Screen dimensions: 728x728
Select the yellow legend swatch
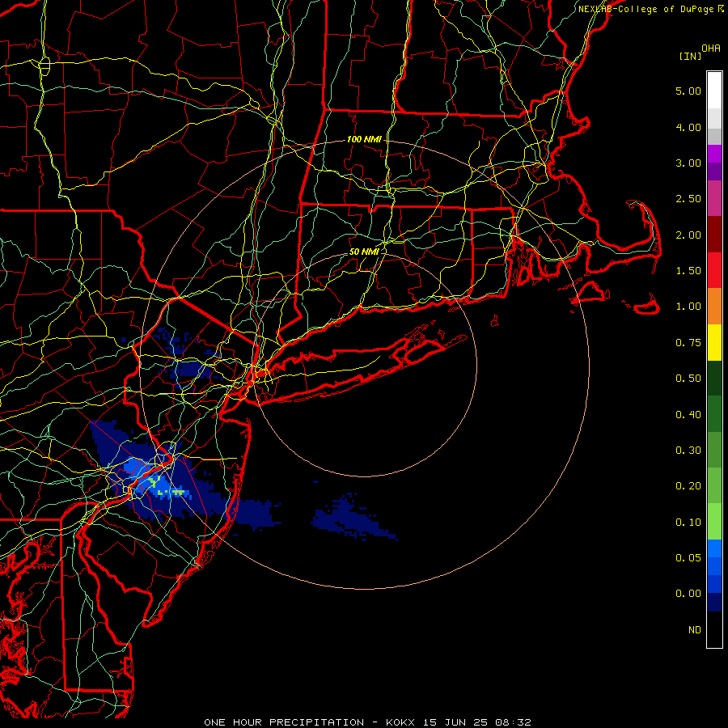(714, 342)
